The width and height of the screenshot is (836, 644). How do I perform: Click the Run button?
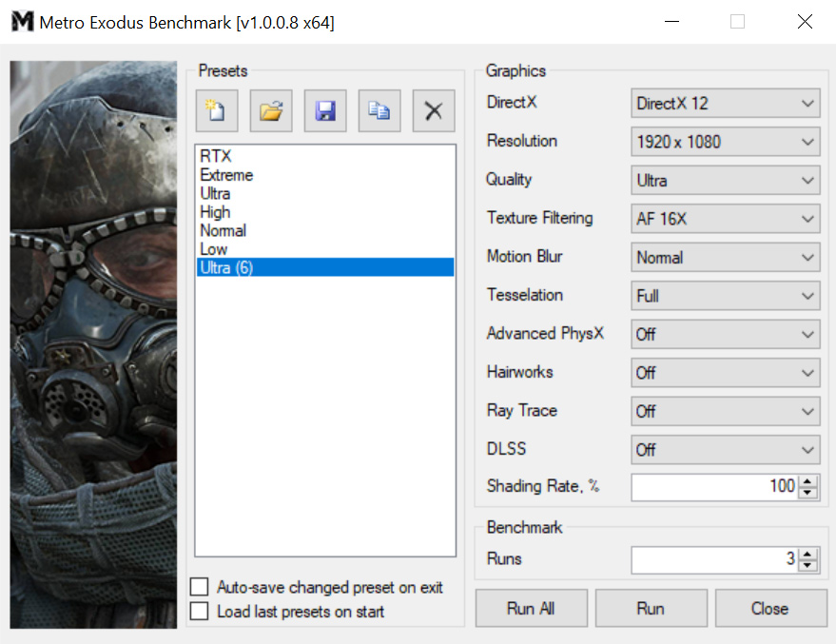coord(651,609)
